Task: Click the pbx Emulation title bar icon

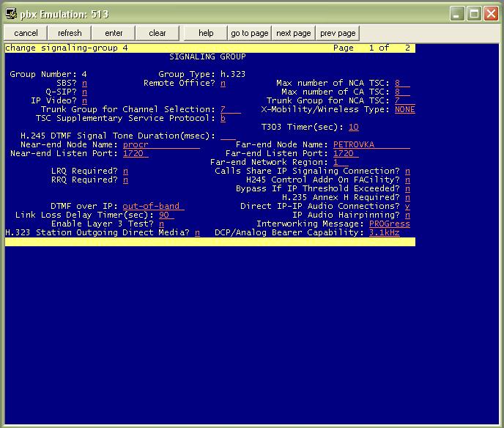Action: (x=11, y=14)
